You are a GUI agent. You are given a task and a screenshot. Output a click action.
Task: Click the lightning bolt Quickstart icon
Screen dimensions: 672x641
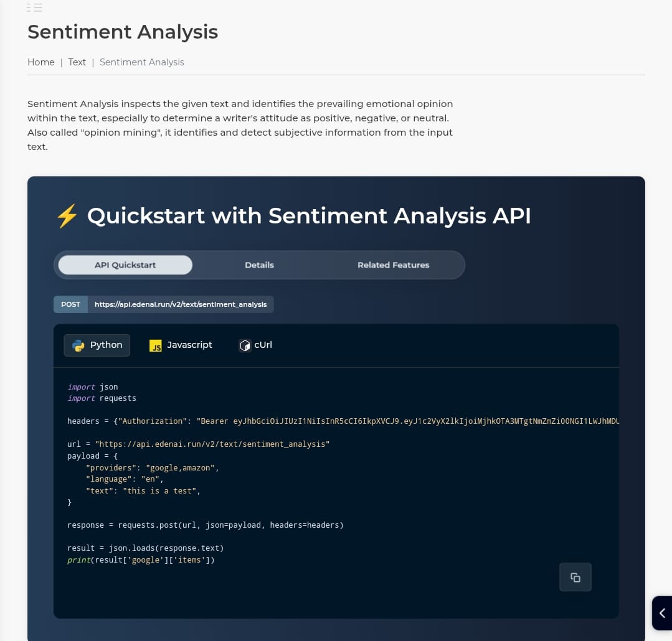[67, 216]
